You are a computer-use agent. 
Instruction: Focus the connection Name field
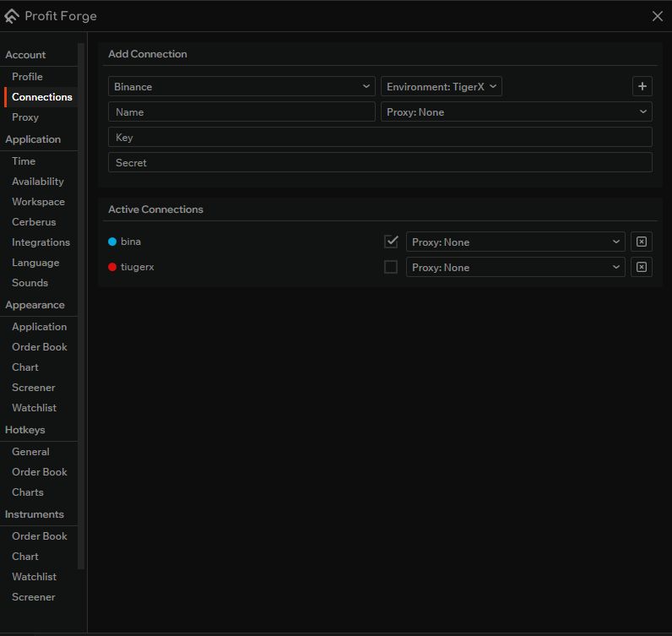click(x=241, y=112)
